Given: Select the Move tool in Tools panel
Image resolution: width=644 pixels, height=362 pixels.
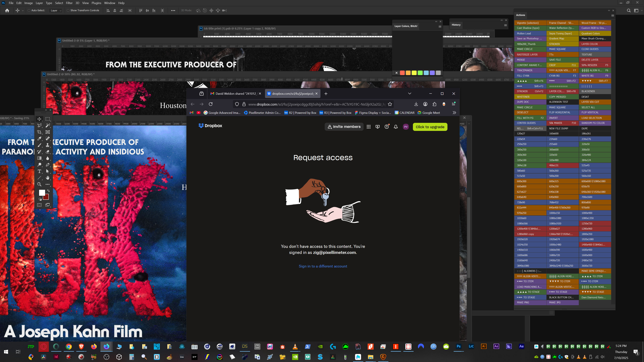Looking at the screenshot, I should pyautogui.click(x=39, y=119).
